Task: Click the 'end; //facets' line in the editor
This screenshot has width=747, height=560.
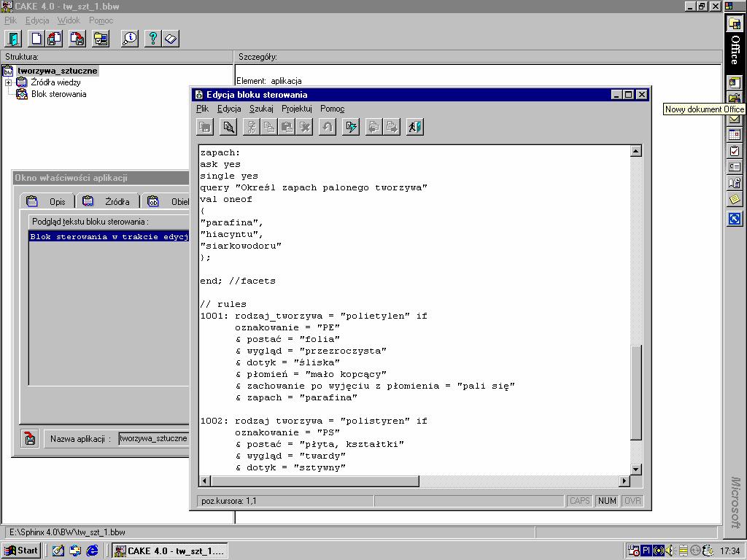Action: pos(238,281)
